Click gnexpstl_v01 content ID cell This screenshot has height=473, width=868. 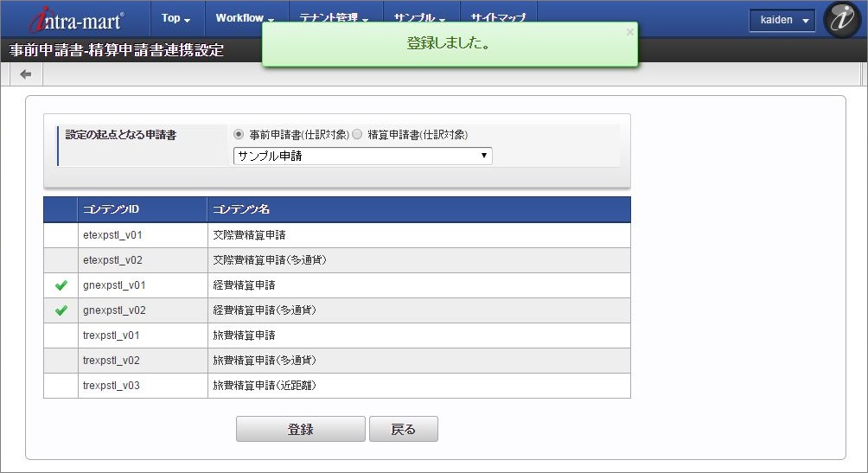click(143, 285)
